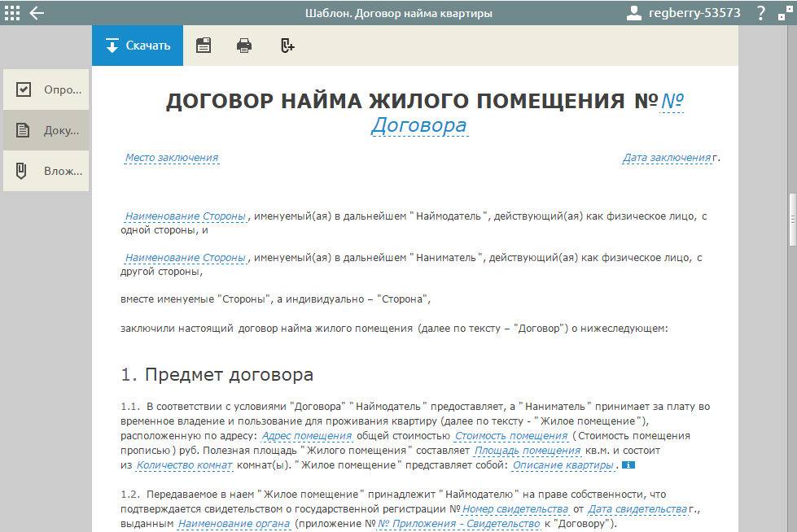Edit Наименование Стороны for Наниматель
Image resolution: width=797 pixels, height=532 pixels.
pyautogui.click(x=186, y=258)
